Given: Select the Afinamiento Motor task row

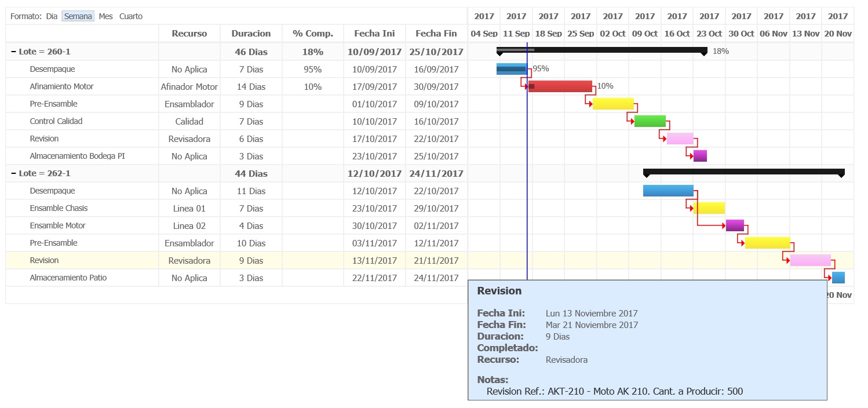Looking at the screenshot, I should point(61,86).
